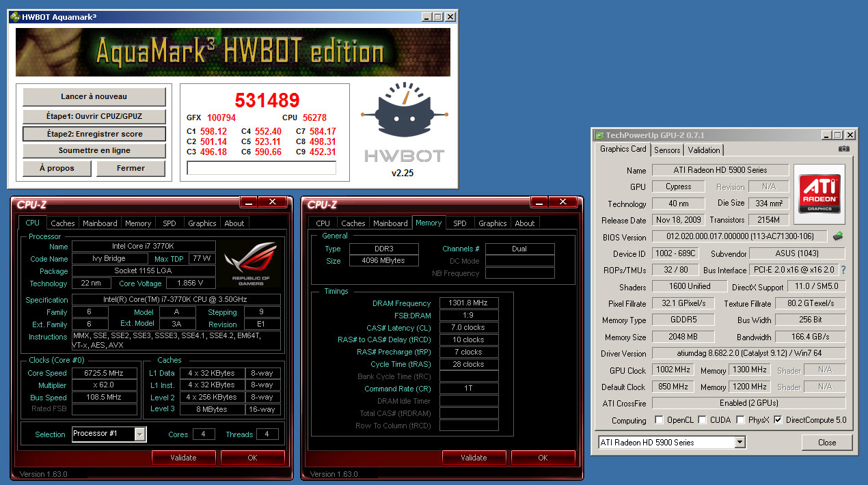868x485 pixels.
Task: Enable the OpenCL checkbox
Action: point(659,419)
